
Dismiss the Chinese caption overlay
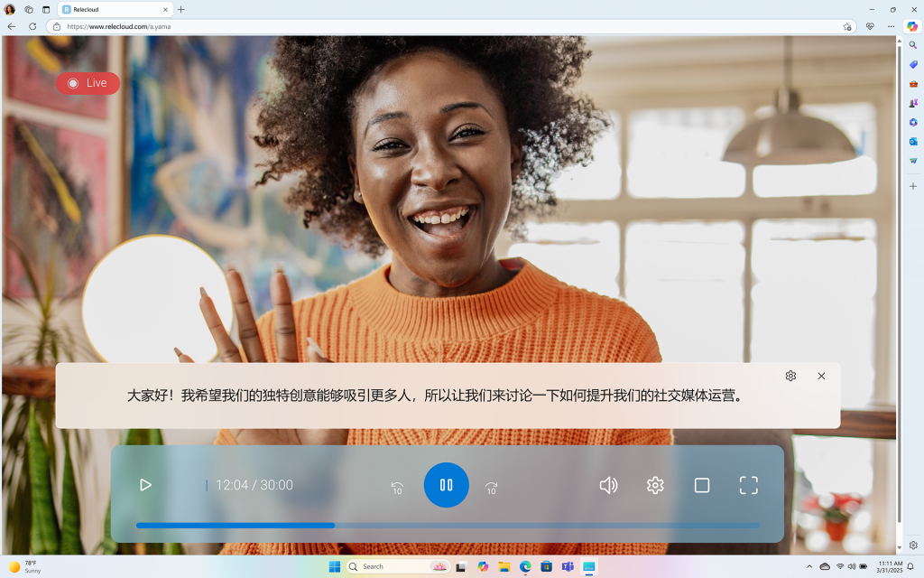(x=821, y=376)
